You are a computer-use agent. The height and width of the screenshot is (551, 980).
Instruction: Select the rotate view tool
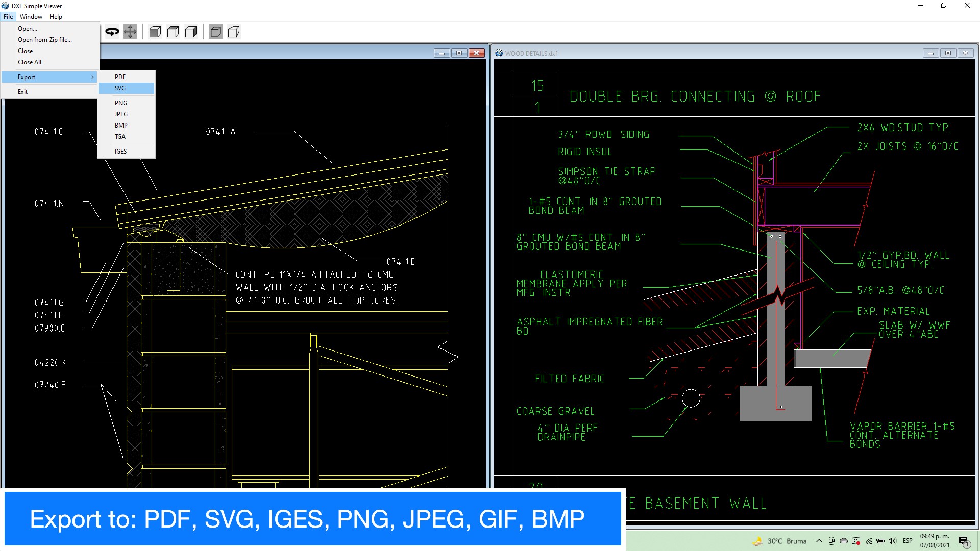pos(112,32)
